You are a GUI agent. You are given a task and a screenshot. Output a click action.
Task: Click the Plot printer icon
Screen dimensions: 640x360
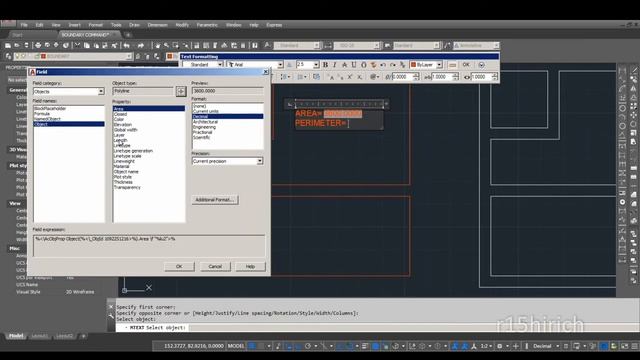38,45
